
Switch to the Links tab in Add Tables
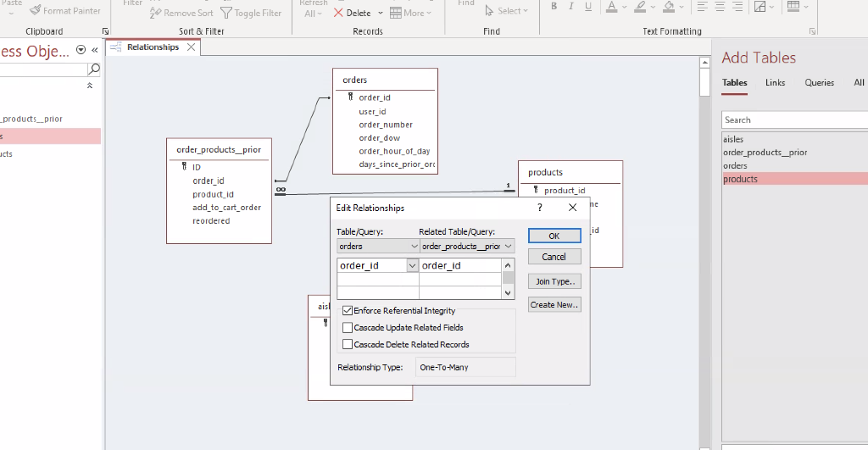775,82
